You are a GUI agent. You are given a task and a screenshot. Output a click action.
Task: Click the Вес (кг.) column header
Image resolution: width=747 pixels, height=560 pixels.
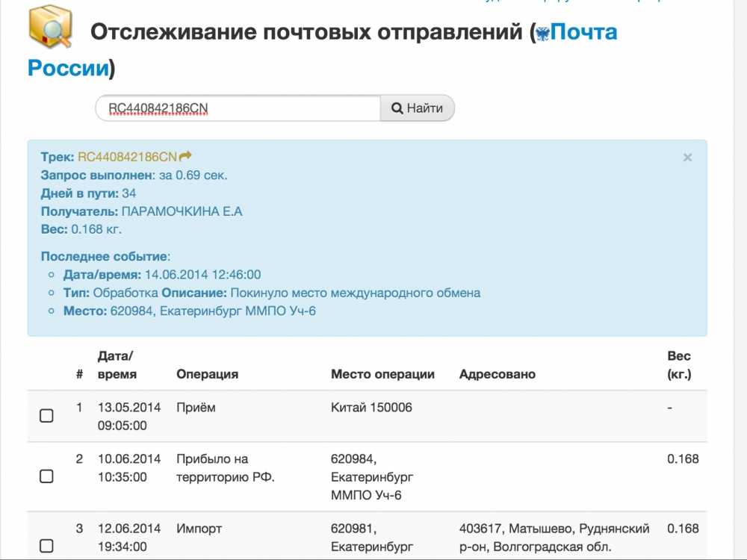click(x=679, y=365)
